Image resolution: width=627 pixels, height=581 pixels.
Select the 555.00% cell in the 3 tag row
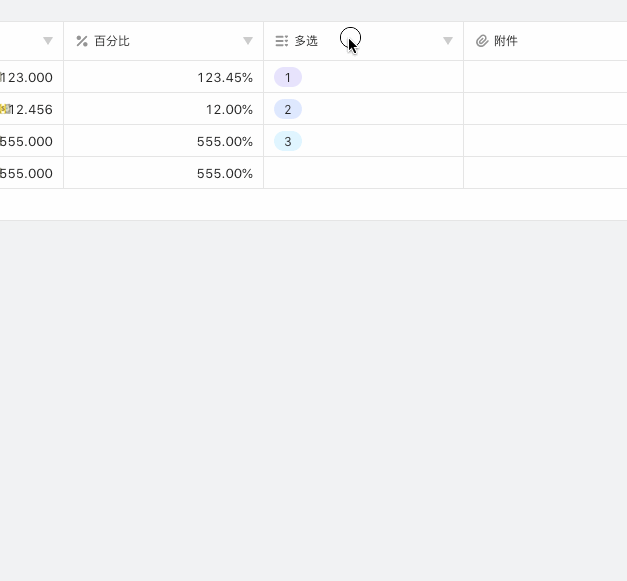point(164,141)
